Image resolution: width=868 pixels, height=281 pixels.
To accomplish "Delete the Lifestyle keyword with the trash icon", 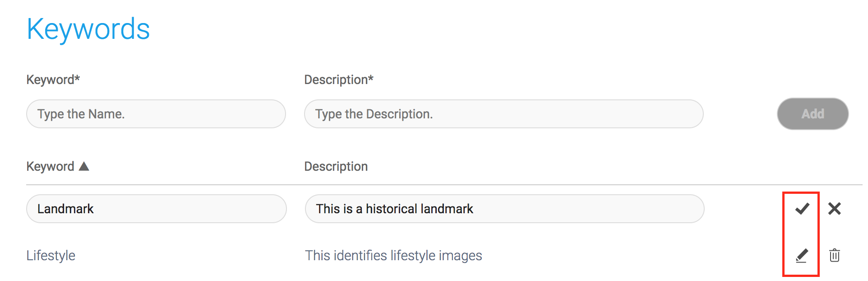I will (x=835, y=255).
